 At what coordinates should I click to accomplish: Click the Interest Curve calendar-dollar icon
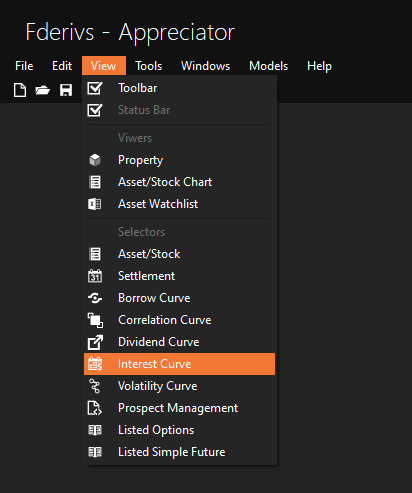coord(95,364)
